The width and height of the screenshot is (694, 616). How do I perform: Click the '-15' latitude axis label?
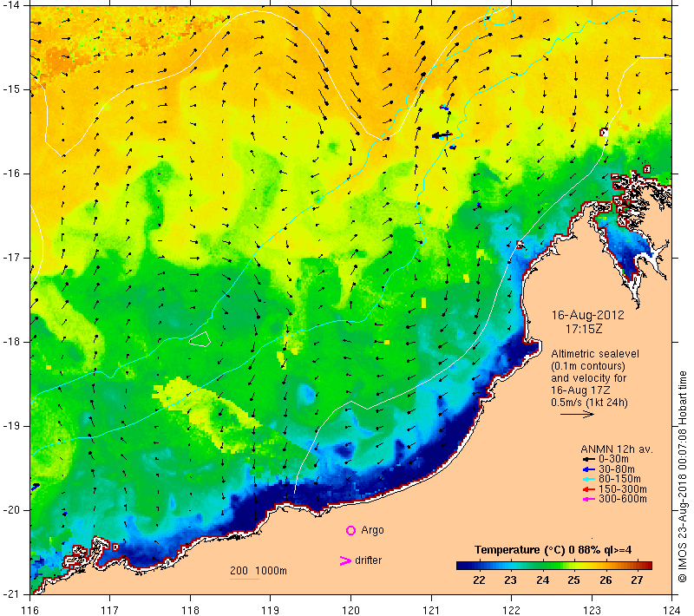[11, 89]
